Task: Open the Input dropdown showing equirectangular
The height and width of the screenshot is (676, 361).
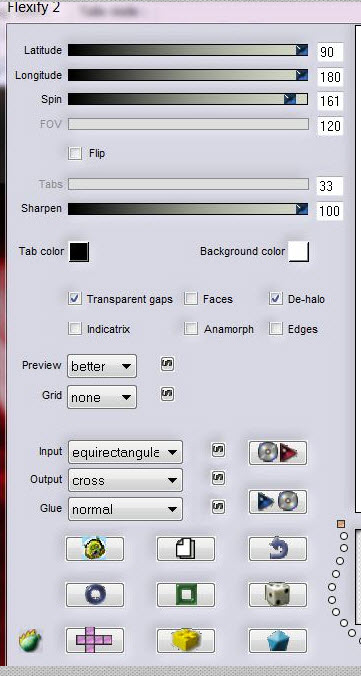Action: point(125,453)
